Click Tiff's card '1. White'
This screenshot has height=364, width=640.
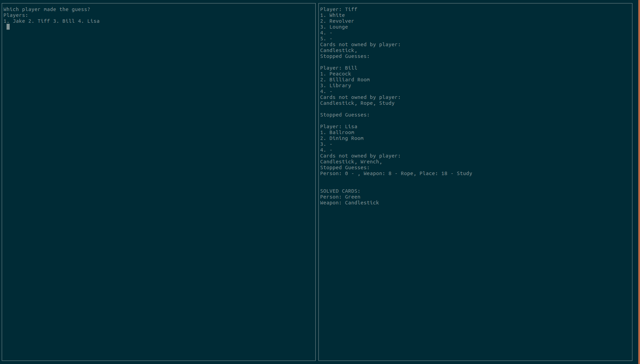(333, 15)
